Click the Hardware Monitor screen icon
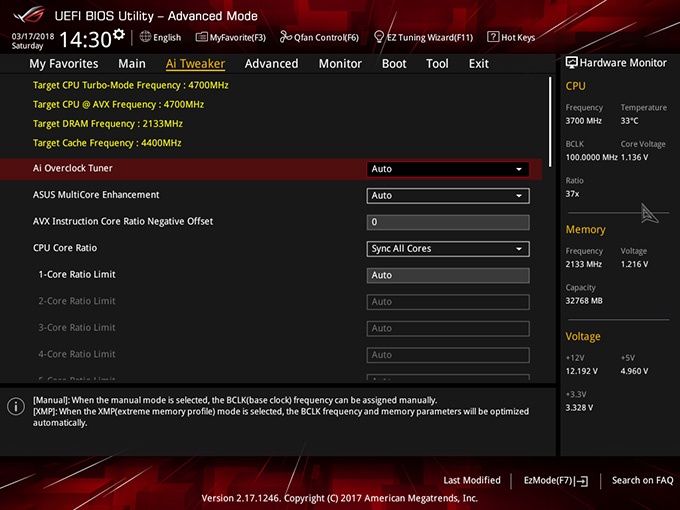Screen dimensions: 680x510 tap(572, 62)
